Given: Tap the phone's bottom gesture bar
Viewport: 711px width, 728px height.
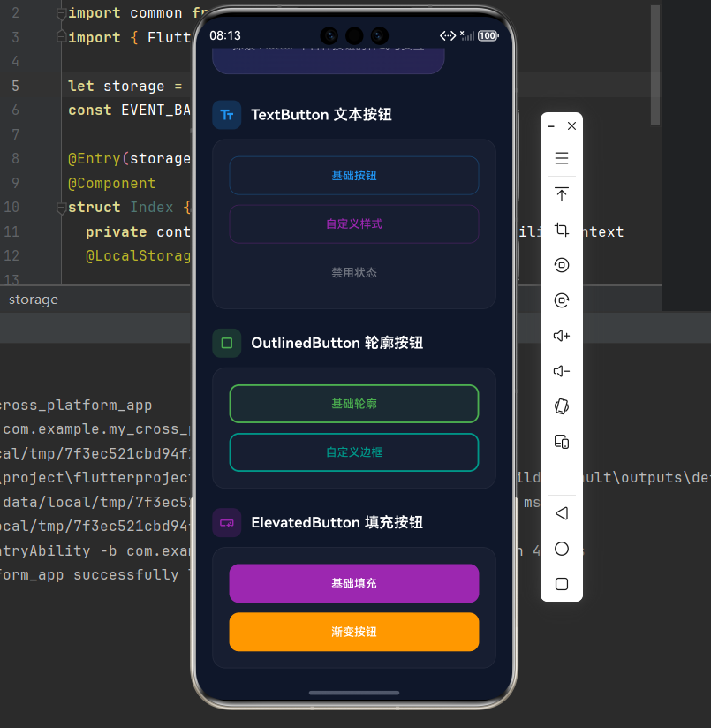Looking at the screenshot, I should pyautogui.click(x=354, y=693).
